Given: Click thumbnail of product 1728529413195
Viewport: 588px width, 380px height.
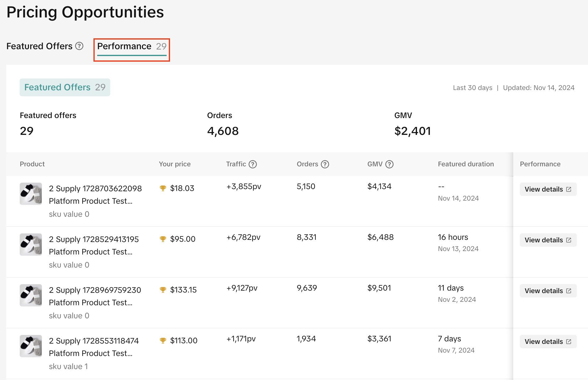Looking at the screenshot, I should [x=31, y=245].
